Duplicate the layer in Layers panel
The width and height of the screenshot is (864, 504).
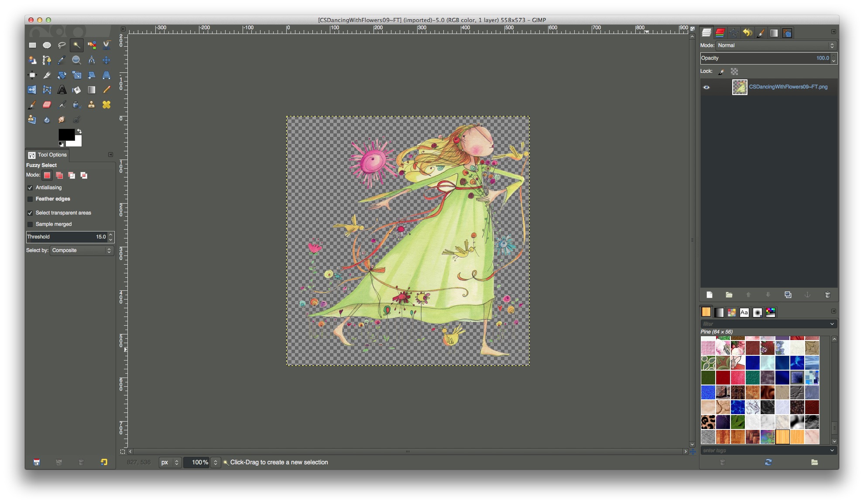tap(788, 295)
